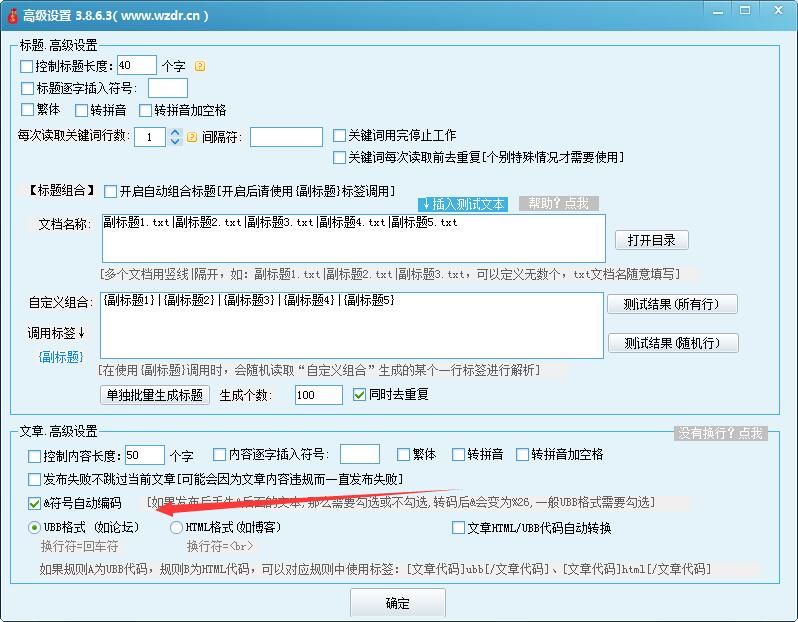The width and height of the screenshot is (798, 622).
Task: Focus 生成个数 field showing 100
Action: pyautogui.click(x=319, y=395)
